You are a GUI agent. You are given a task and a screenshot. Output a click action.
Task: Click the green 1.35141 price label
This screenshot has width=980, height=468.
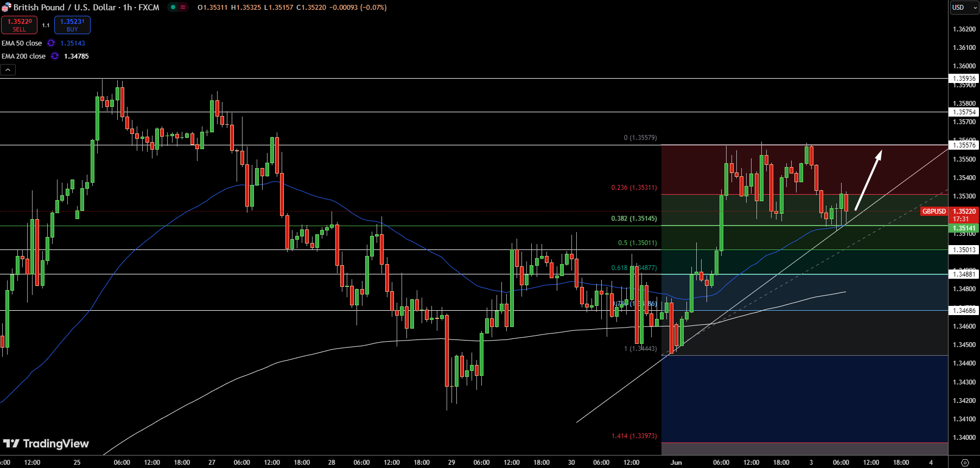(x=964, y=228)
